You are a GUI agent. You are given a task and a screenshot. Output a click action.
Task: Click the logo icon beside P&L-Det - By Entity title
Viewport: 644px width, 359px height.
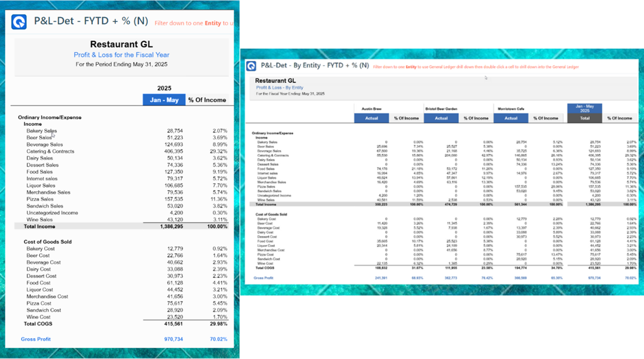pos(251,66)
